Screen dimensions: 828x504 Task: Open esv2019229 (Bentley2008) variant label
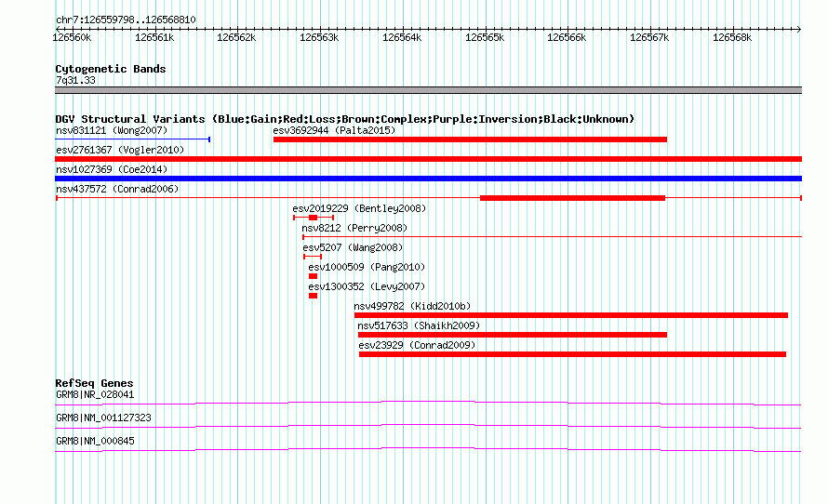pyautogui.click(x=359, y=208)
